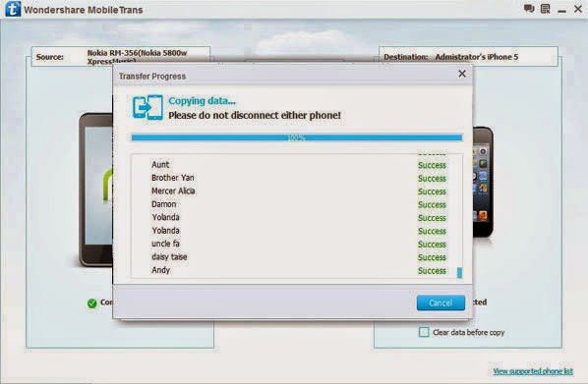Select the Aunt contact row
Image resolution: width=588 pixels, height=384 pixels.
coord(297,164)
